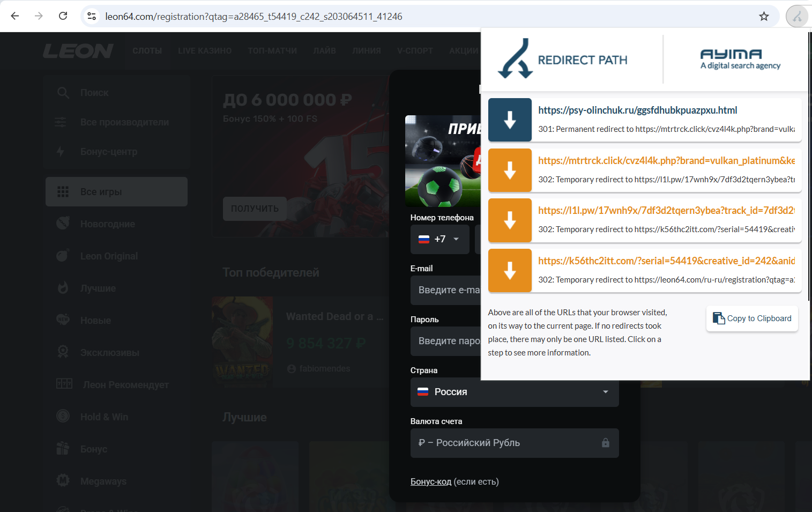Open the АКЦИИ navigation tab

click(x=464, y=51)
